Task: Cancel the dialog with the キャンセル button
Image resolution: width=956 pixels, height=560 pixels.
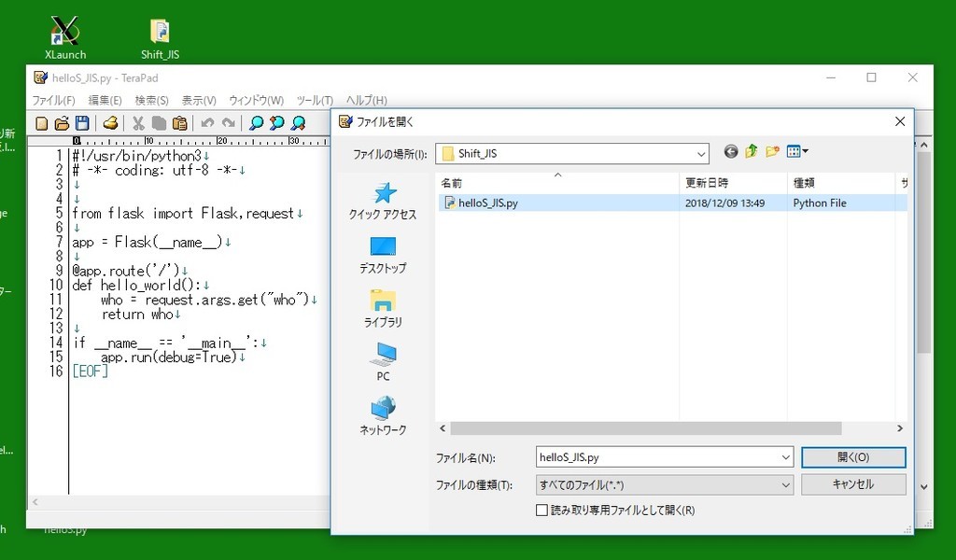Action: pos(852,484)
